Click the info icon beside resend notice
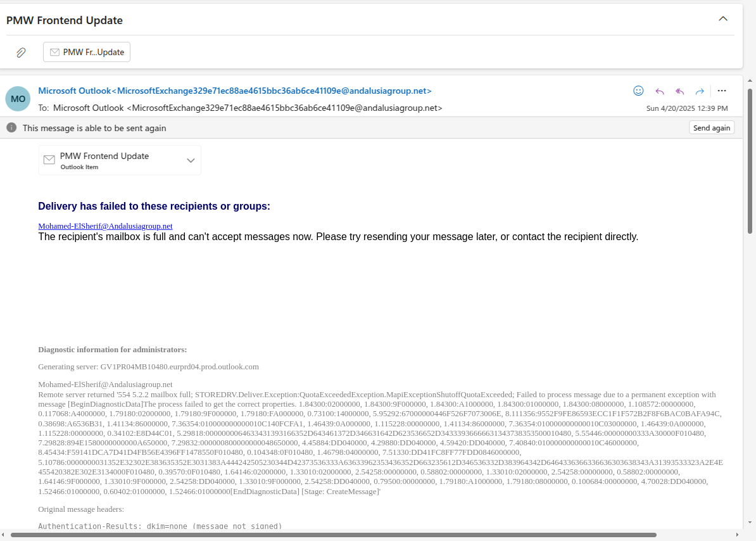The image size is (756, 541). [x=11, y=128]
